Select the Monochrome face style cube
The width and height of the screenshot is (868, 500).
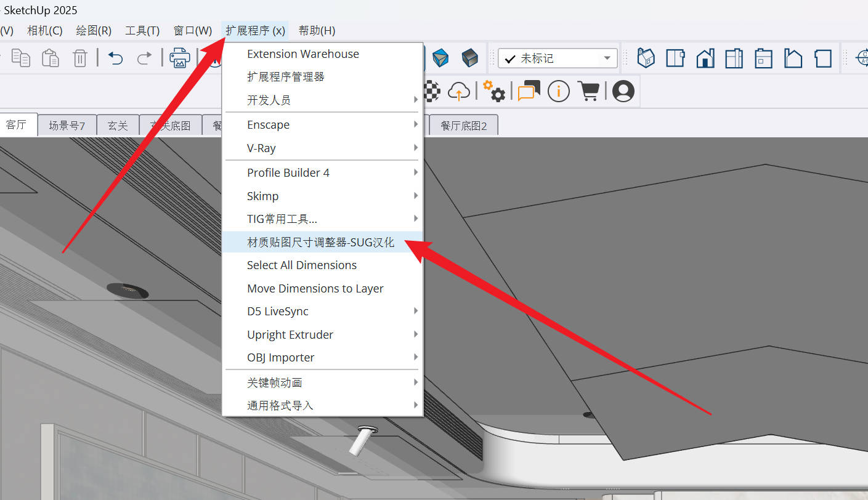coord(470,58)
